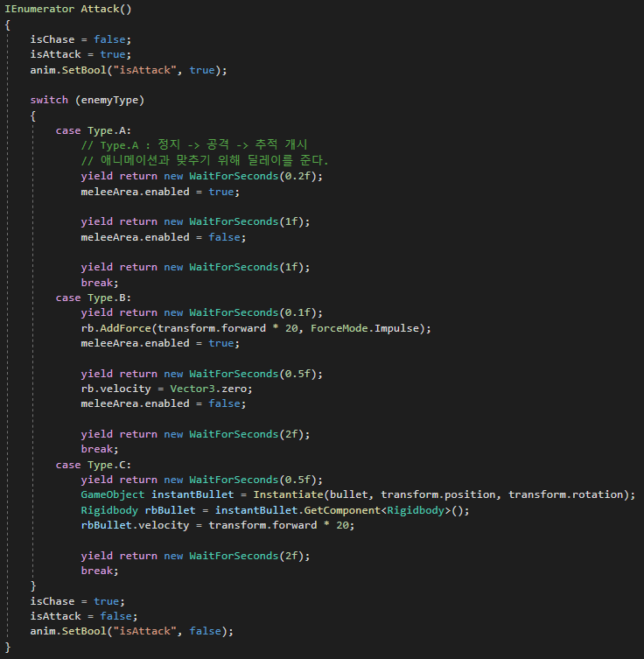Click the opening brace below 'IEnumerator Attack()'
This screenshot has height=659, width=644.
[8, 25]
